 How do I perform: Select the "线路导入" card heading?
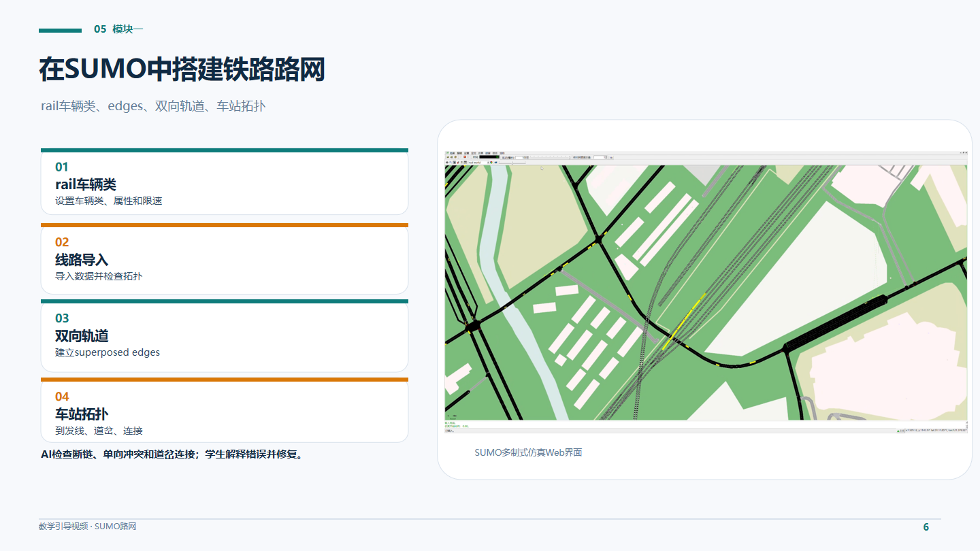pyautogui.click(x=82, y=260)
